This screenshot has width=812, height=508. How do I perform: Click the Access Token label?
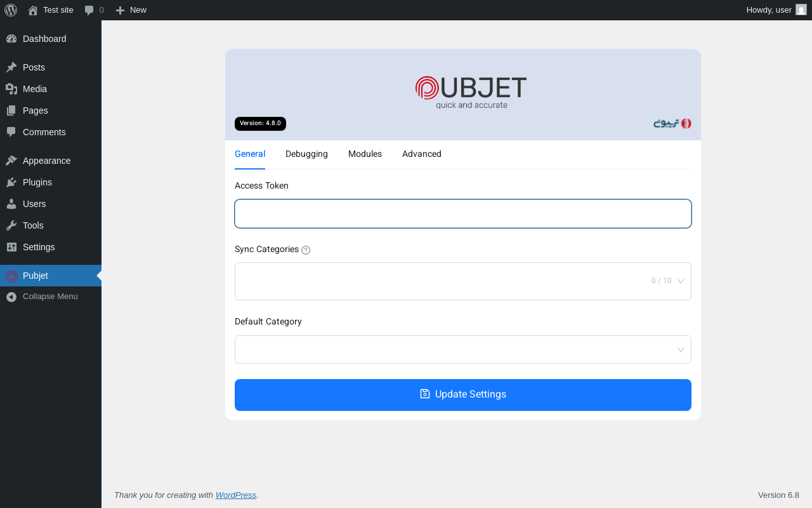coord(261,186)
